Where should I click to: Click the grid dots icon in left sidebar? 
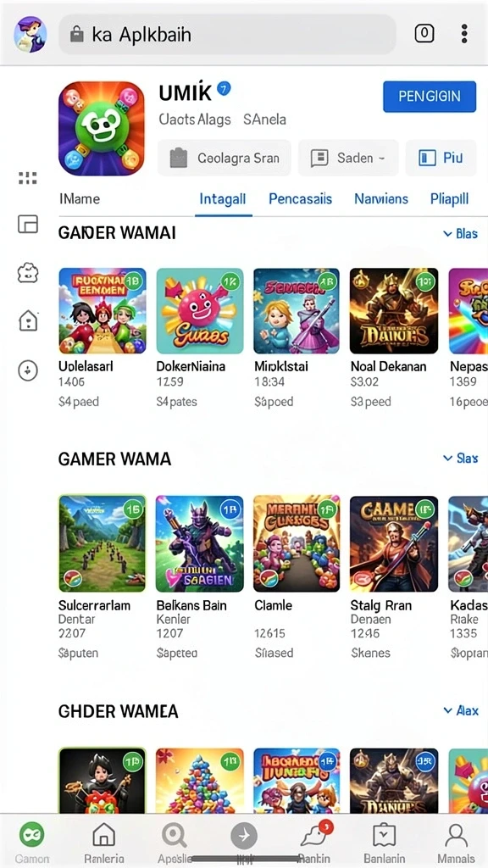pyautogui.click(x=28, y=178)
